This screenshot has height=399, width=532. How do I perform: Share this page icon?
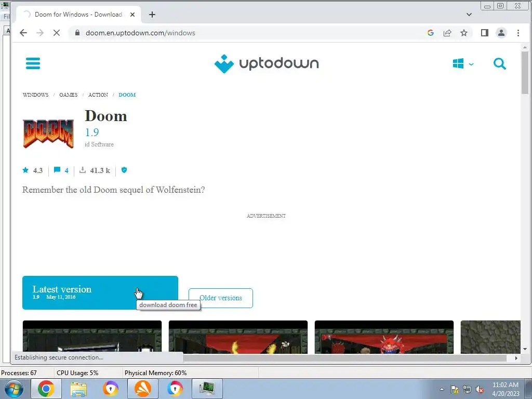[447, 33]
